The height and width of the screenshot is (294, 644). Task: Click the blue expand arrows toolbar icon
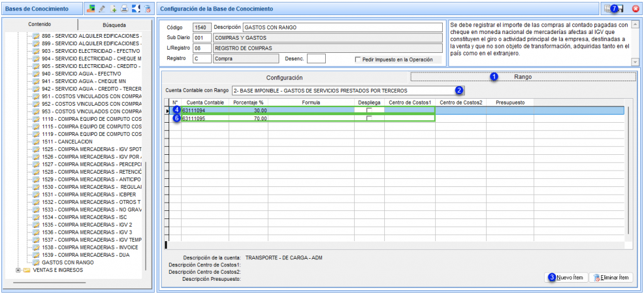pos(136,9)
